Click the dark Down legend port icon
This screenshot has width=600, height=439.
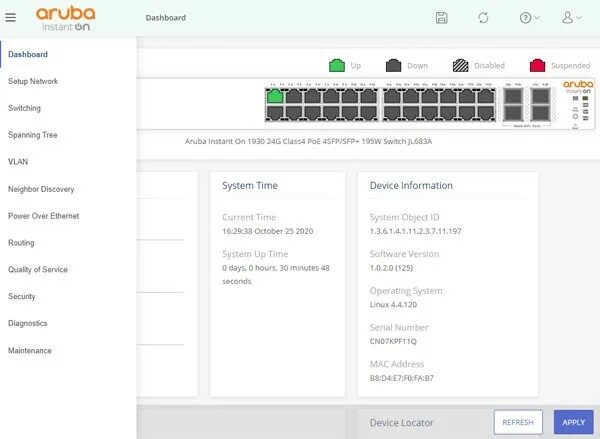[x=393, y=65]
